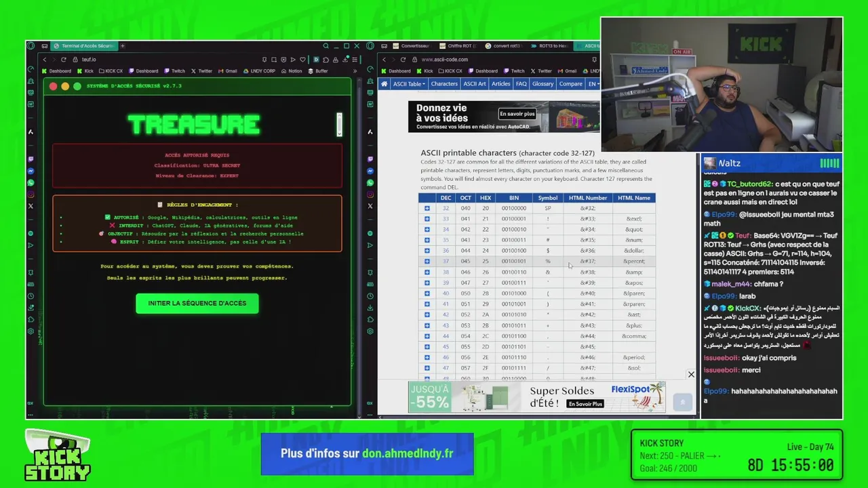This screenshot has height=488, width=868.
Task: Click the play icon in teuf.io toolbar
Action: [293, 60]
